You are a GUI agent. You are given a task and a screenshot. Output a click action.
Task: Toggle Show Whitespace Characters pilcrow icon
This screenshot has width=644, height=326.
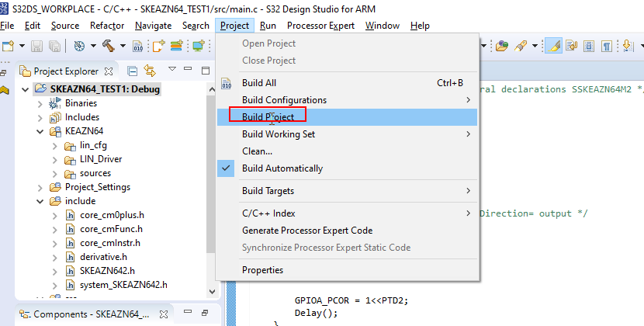[x=607, y=46]
